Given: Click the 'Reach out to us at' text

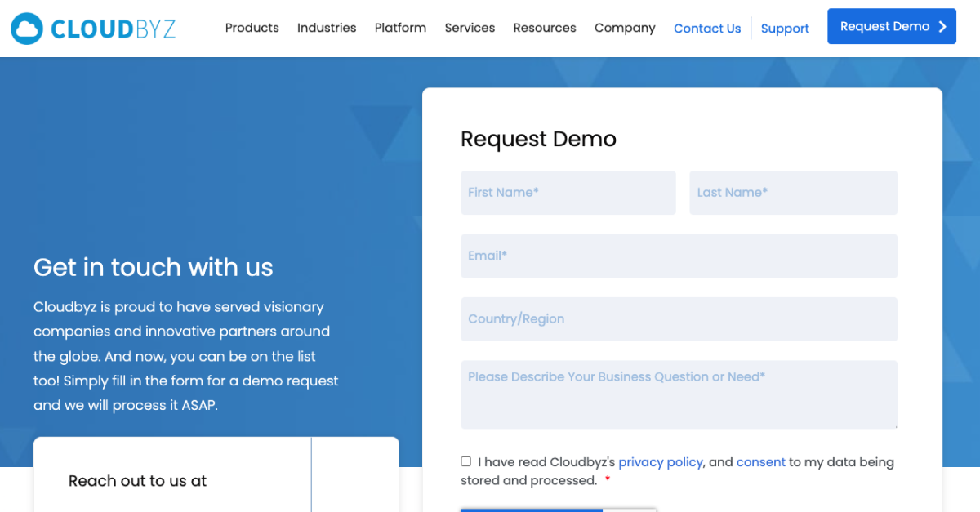Looking at the screenshot, I should 137,481.
